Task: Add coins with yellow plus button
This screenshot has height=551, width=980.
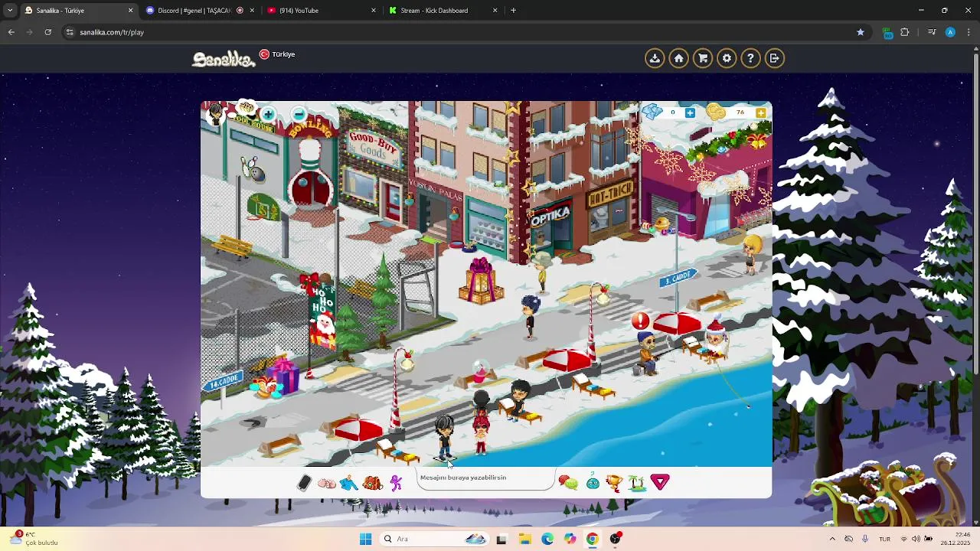Action: [760, 112]
